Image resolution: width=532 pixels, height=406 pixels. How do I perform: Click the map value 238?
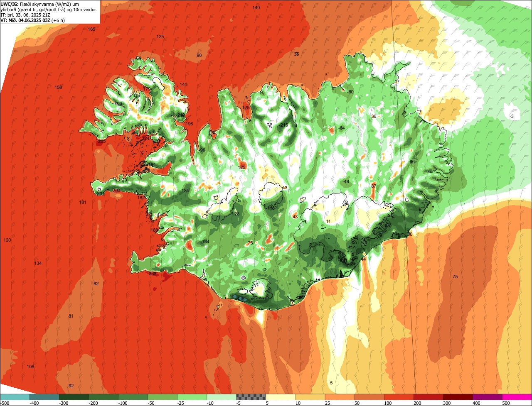(x=153, y=274)
